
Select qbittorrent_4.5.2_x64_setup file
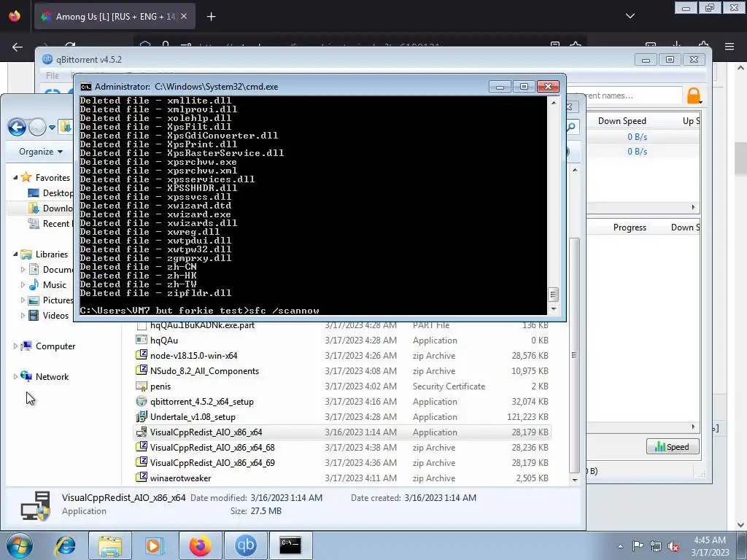(342, 402)
